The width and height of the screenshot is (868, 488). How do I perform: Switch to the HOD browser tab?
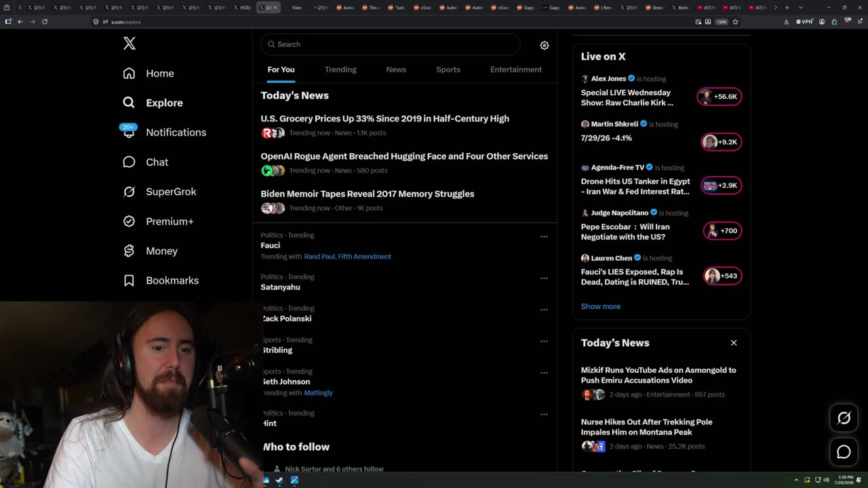[244, 7]
